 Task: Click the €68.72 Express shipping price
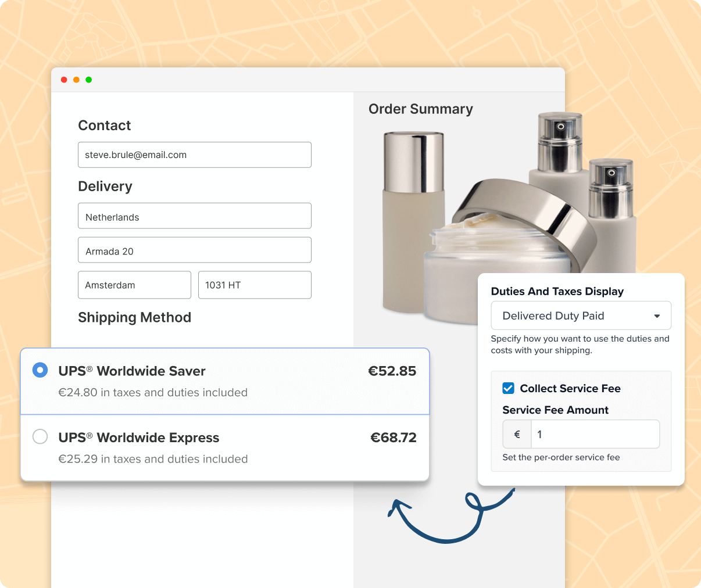click(x=394, y=438)
